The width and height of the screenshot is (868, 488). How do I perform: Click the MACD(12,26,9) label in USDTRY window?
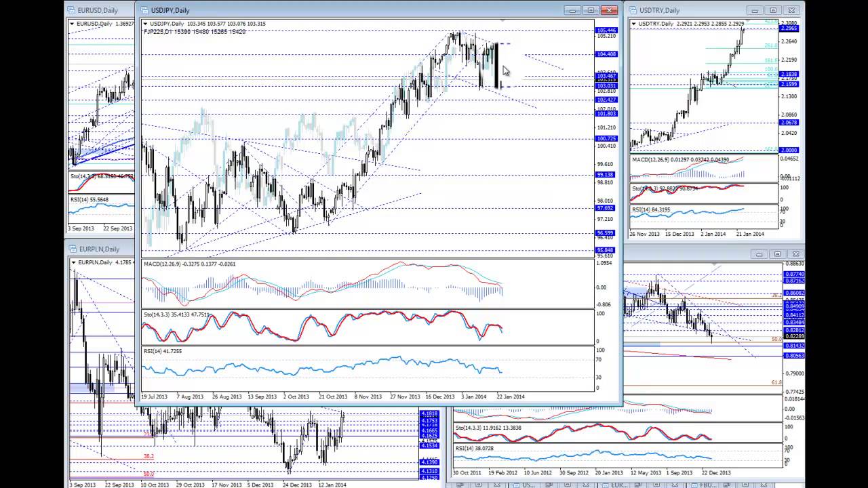[680, 159]
